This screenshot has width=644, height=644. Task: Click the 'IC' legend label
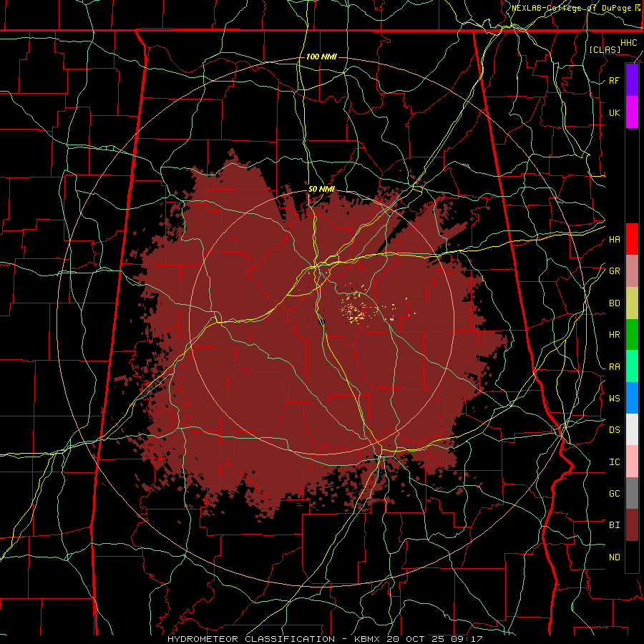pos(614,462)
